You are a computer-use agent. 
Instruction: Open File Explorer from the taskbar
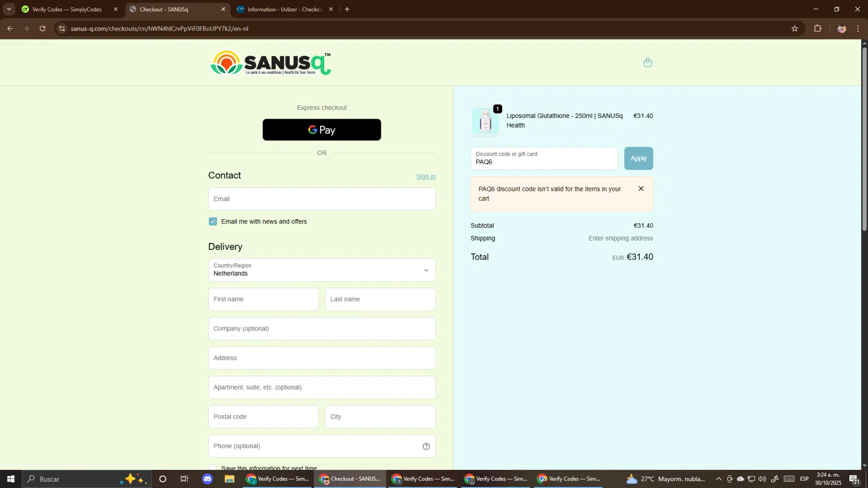point(230,479)
